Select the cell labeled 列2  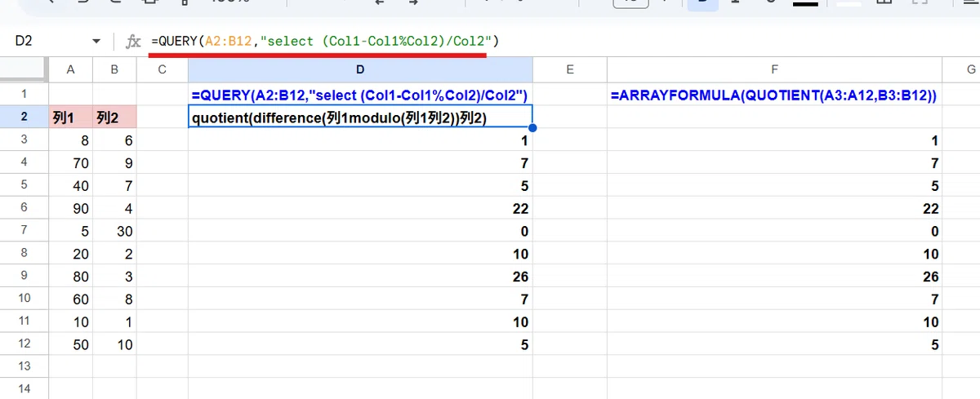click(114, 117)
